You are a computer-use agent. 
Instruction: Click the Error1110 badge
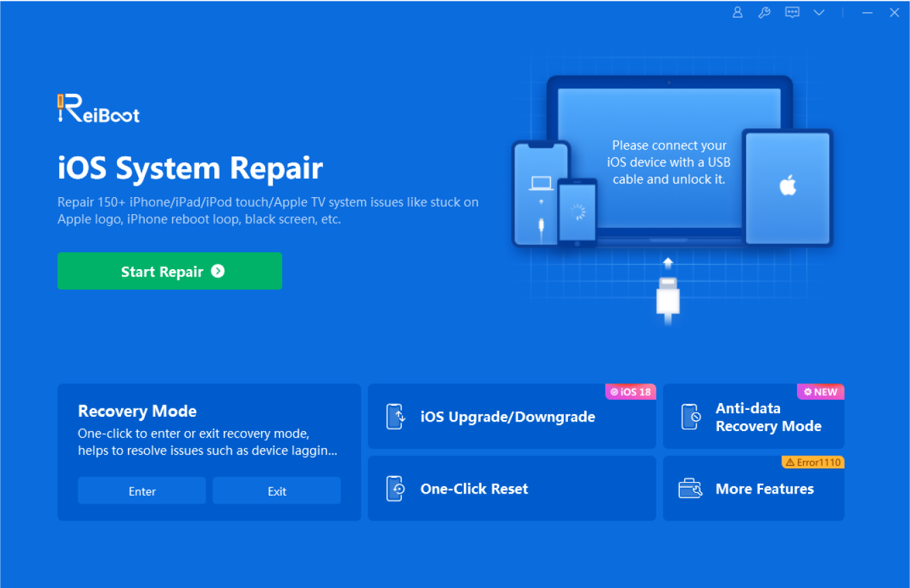pos(813,462)
